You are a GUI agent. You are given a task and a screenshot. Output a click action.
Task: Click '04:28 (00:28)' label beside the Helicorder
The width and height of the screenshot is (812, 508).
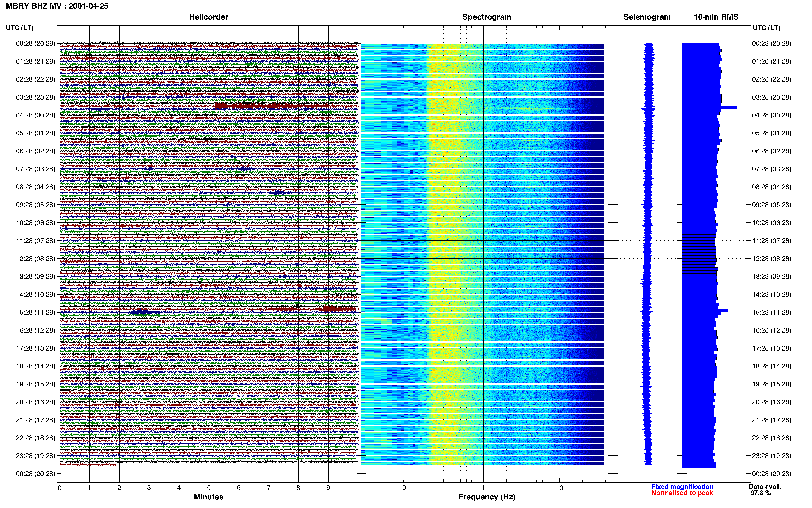36,115
